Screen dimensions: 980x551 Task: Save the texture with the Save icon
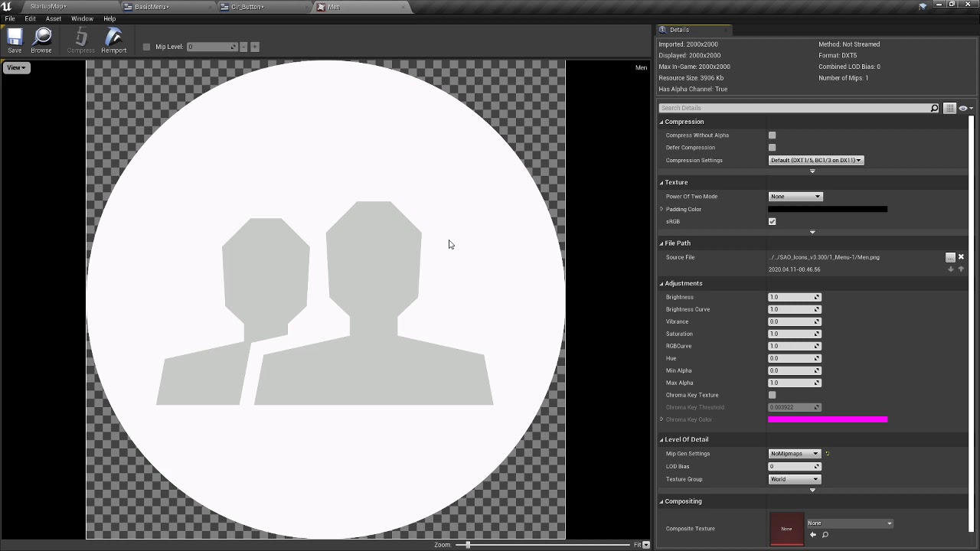pos(15,41)
